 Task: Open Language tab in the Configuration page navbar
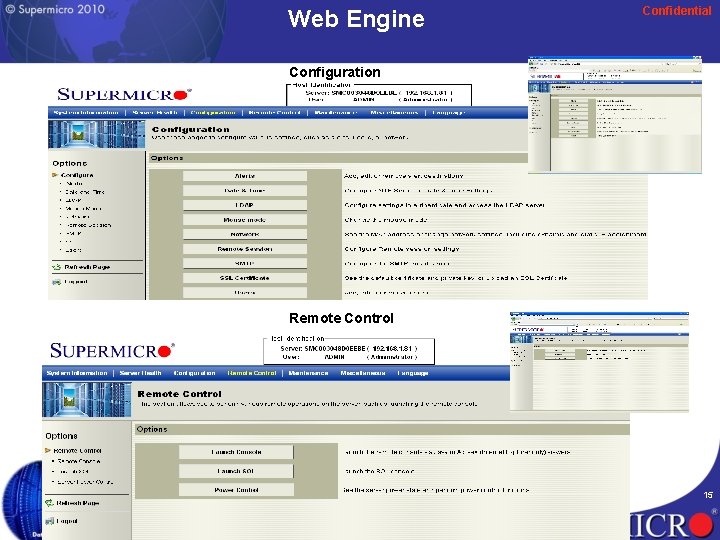coord(449,112)
